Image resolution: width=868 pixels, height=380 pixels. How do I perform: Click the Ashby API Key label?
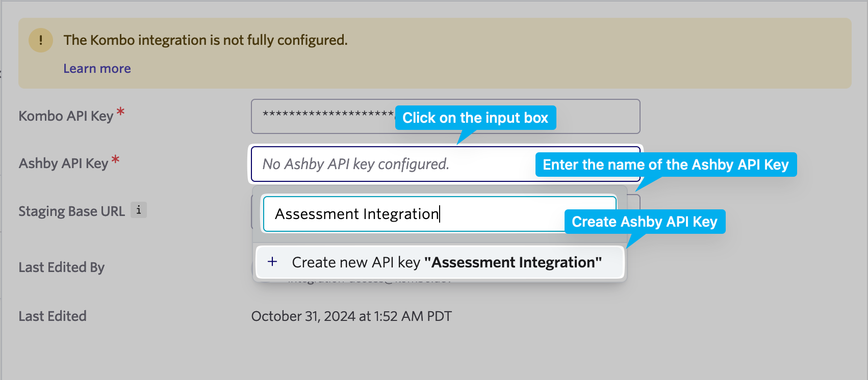tap(64, 164)
